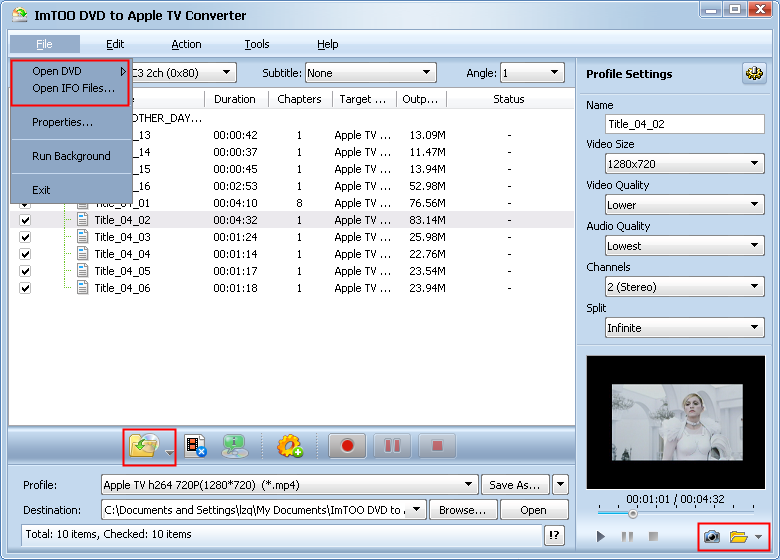Click the Title_04_02 file icon
The height and width of the screenshot is (560, 780).
tap(83, 220)
